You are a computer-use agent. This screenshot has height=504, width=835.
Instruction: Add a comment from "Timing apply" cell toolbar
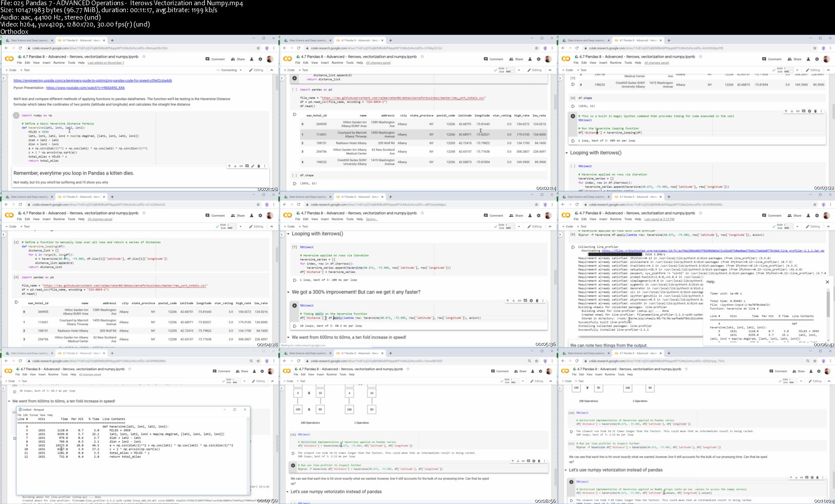click(525, 301)
